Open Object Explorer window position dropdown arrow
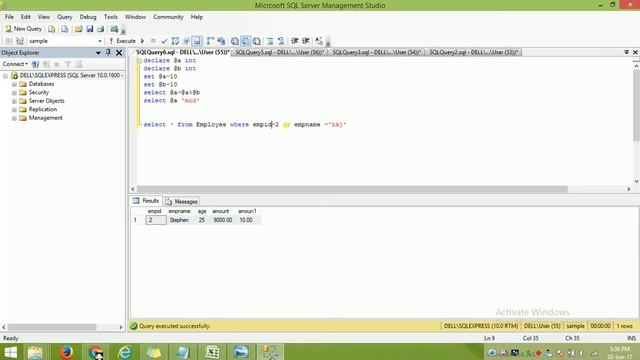The height and width of the screenshot is (360, 640). point(98,53)
